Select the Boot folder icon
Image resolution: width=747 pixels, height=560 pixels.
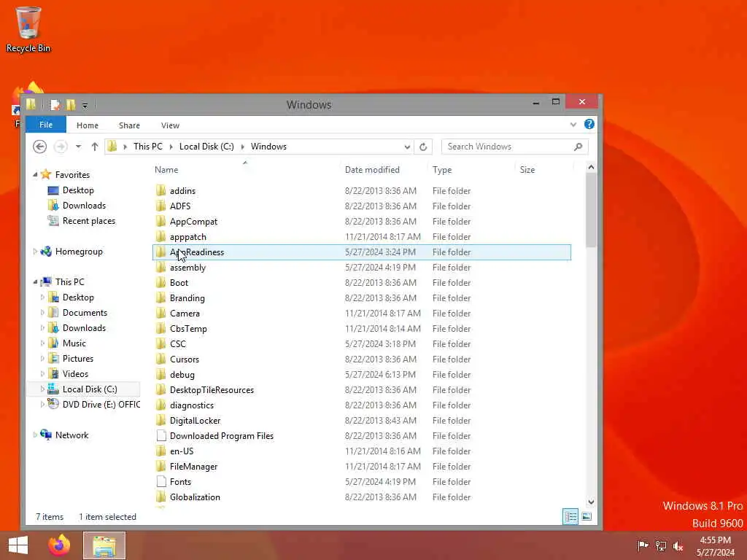(161, 282)
